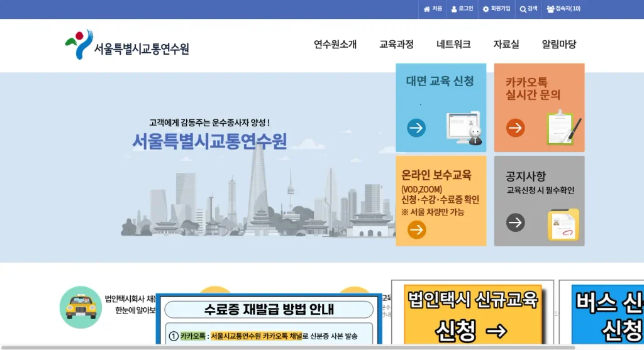Click the magnifier search icon
644x350 pixels.
523,9
